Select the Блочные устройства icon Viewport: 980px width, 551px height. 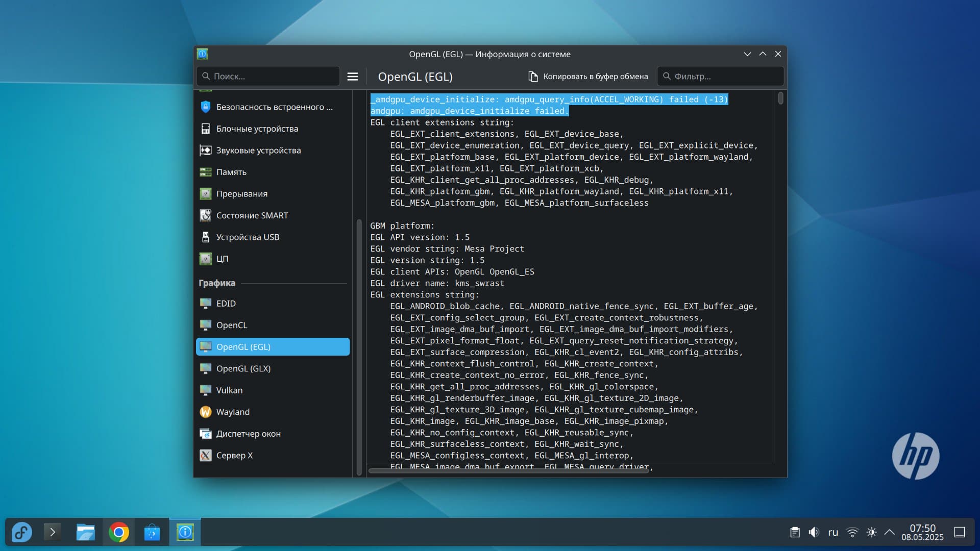point(206,129)
